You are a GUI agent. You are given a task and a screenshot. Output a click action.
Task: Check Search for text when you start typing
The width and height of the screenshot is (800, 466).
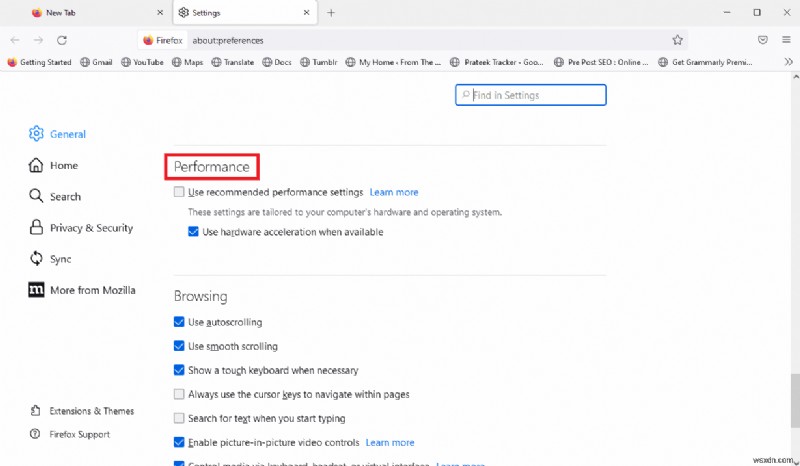[179, 418]
